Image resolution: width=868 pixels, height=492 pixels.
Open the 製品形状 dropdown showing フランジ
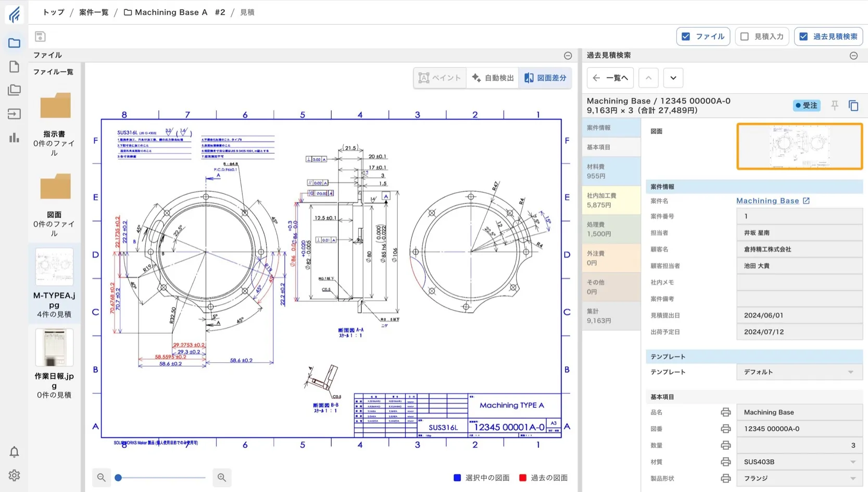pos(799,478)
